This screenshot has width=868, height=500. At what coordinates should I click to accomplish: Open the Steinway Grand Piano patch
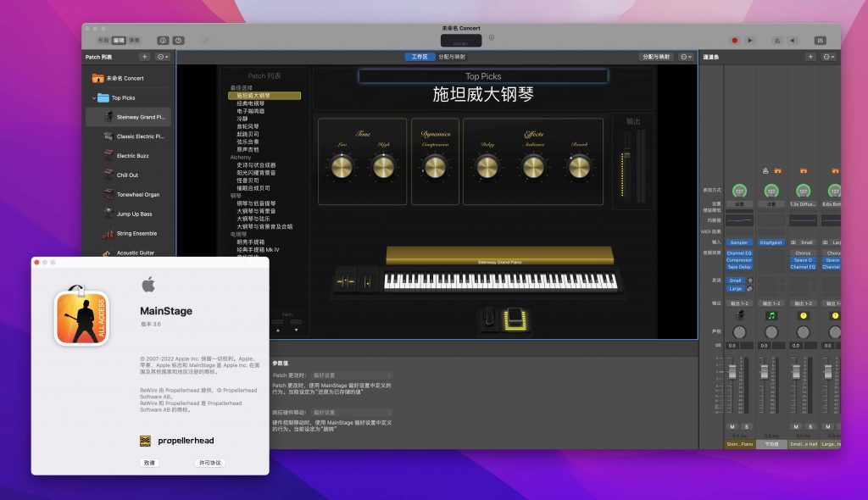(x=125, y=117)
